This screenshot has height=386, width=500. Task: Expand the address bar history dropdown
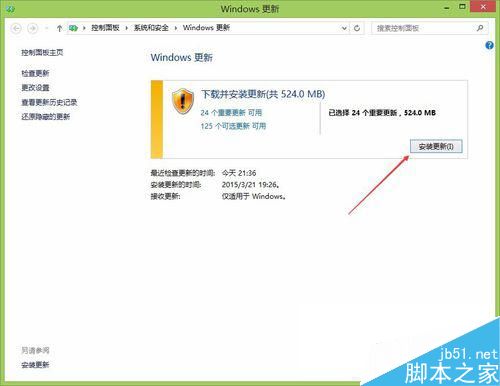(x=344, y=28)
